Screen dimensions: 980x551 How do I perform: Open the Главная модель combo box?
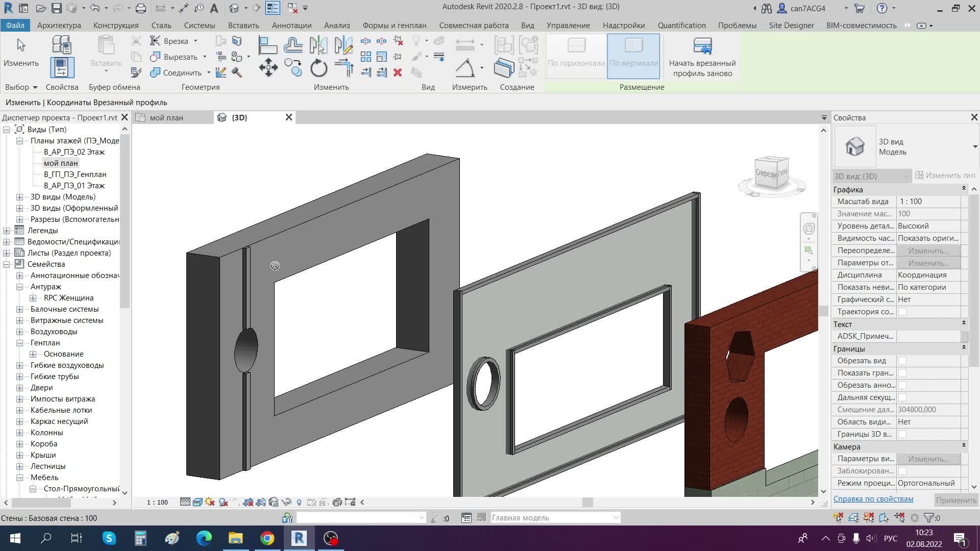click(555, 518)
